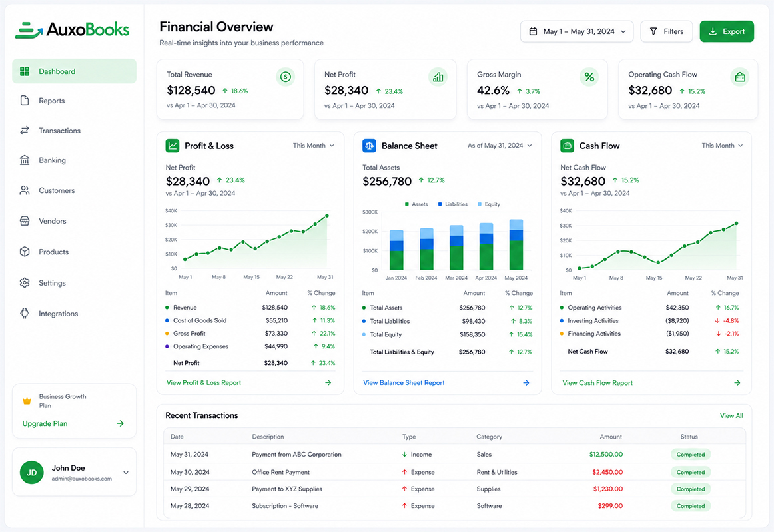This screenshot has width=774, height=532.
Task: Click the Products box icon
Action: tap(25, 252)
